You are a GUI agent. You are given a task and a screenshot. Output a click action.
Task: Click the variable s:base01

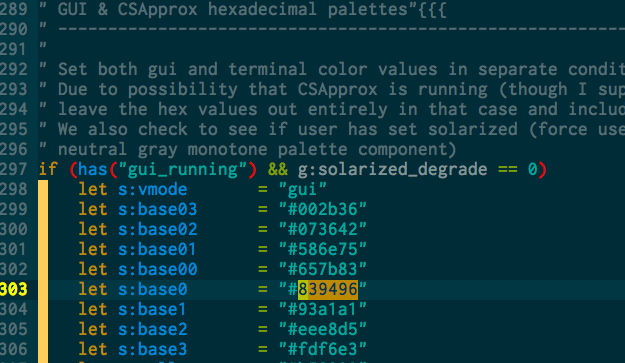click(x=157, y=249)
